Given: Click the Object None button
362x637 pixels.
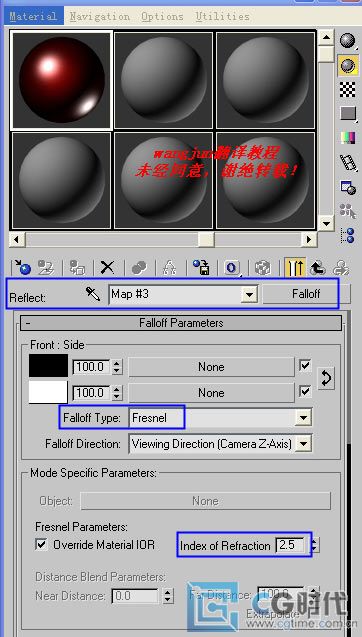Looking at the screenshot, I should 205,501.
